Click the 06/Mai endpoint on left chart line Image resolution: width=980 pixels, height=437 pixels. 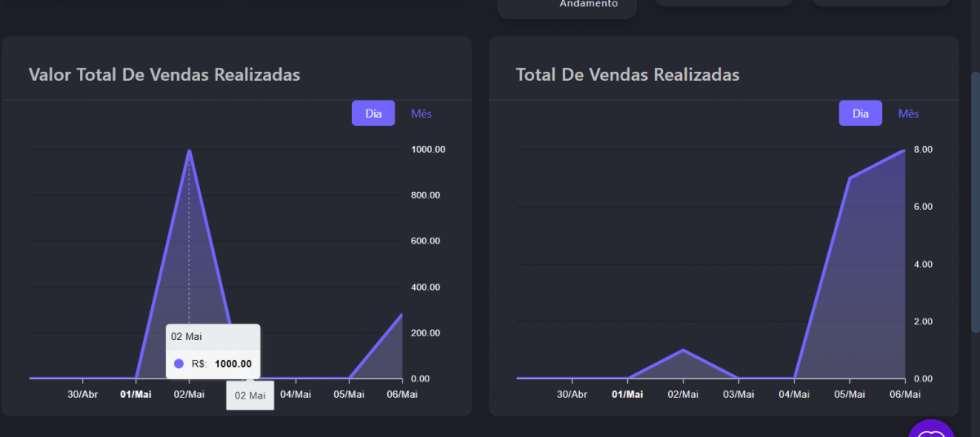(401, 314)
